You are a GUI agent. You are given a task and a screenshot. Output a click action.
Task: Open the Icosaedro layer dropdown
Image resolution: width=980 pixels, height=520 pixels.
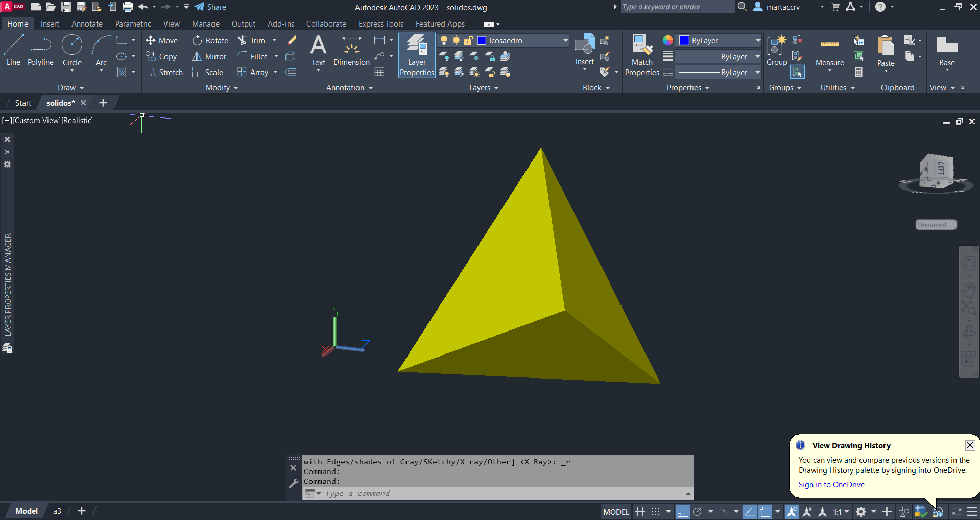click(565, 41)
